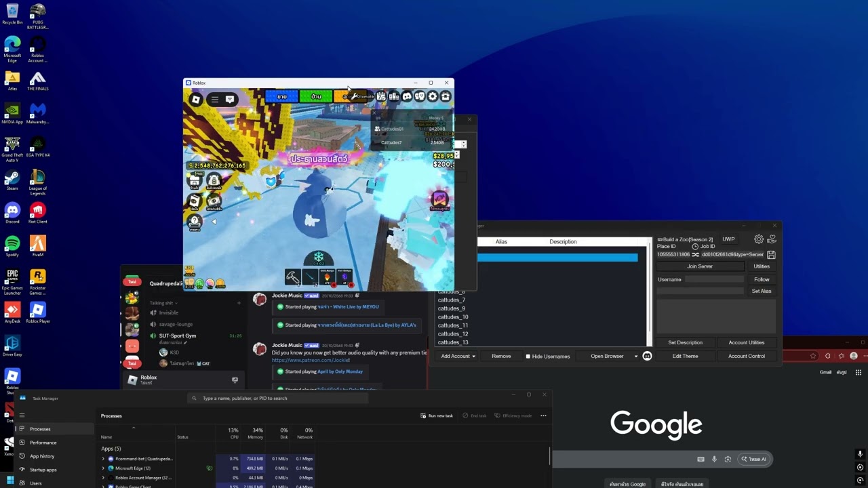The height and width of the screenshot is (488, 868).
Task: Open the Open Browser dropdown arrow
Action: pos(636,356)
